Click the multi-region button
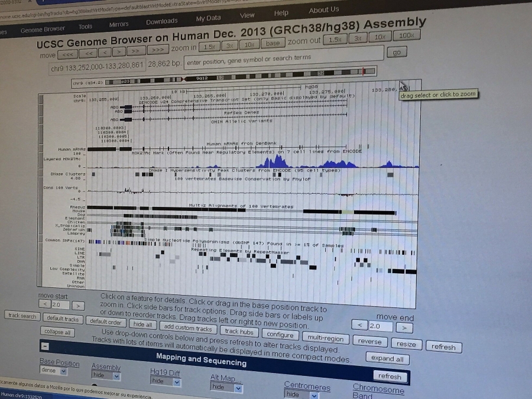Image resolution: width=532 pixels, height=399 pixels. click(x=326, y=338)
